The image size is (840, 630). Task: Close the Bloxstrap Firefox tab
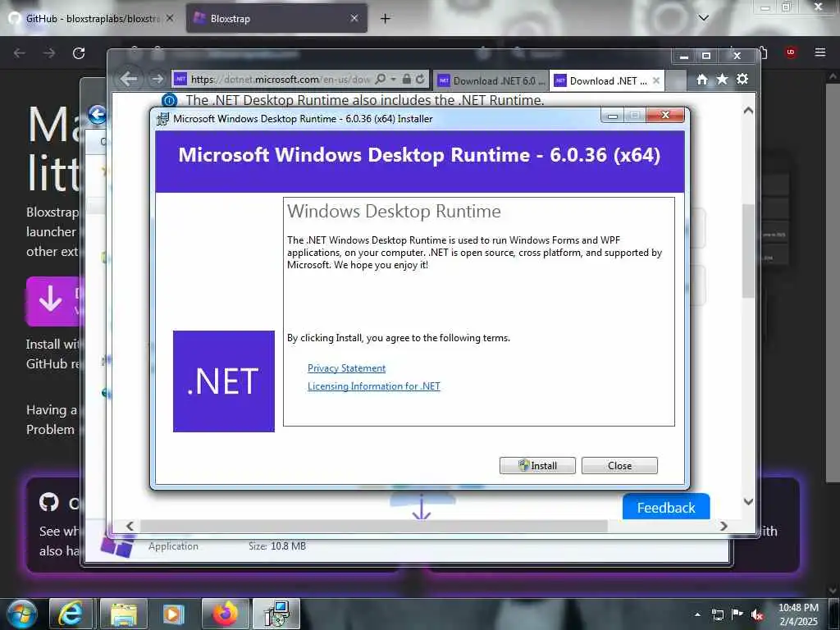(354, 18)
